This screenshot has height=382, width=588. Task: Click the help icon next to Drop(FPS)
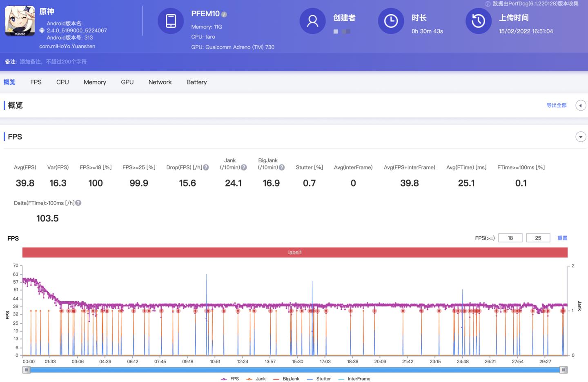click(205, 167)
